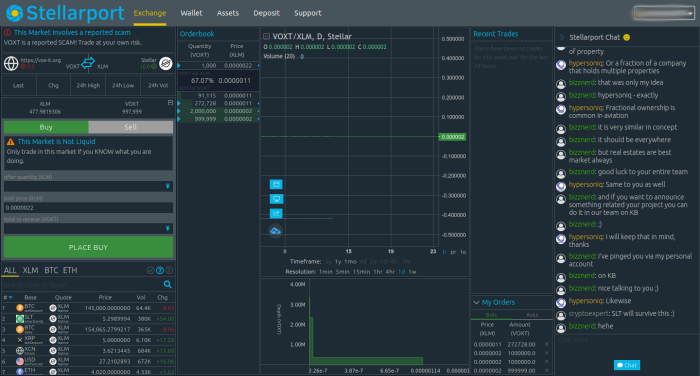This screenshot has width=700, height=376.
Task: Open the Deposit tab
Action: click(x=267, y=13)
